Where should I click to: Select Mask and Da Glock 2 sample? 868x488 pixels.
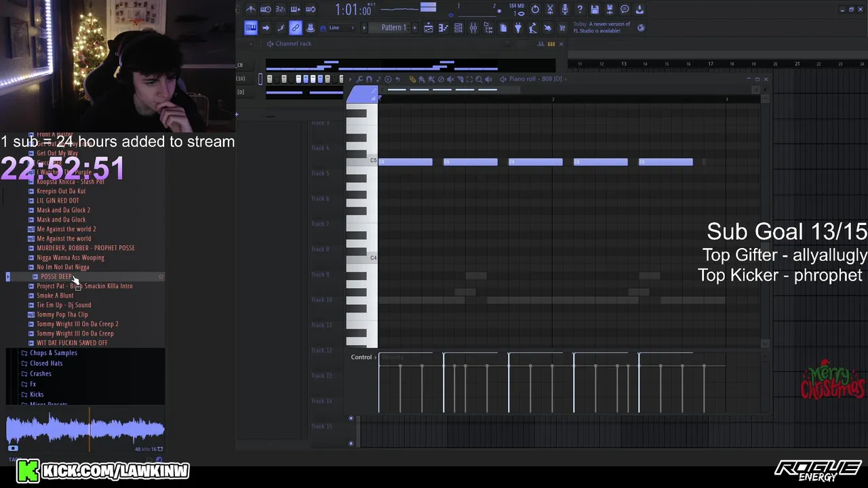click(x=63, y=210)
